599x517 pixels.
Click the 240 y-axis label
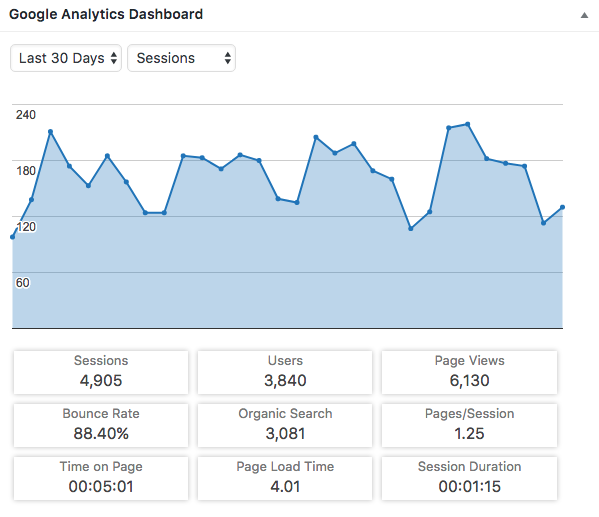pos(26,115)
